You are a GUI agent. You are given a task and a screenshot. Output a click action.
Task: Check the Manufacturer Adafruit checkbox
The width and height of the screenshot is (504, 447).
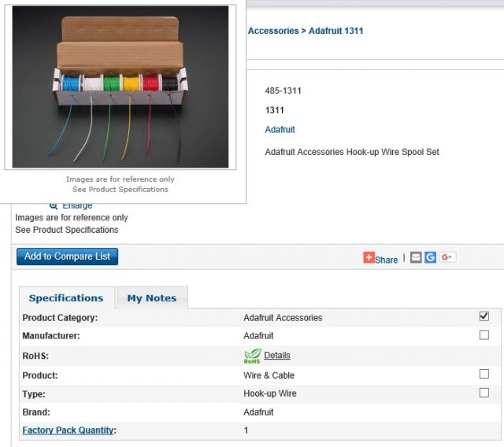(484, 335)
